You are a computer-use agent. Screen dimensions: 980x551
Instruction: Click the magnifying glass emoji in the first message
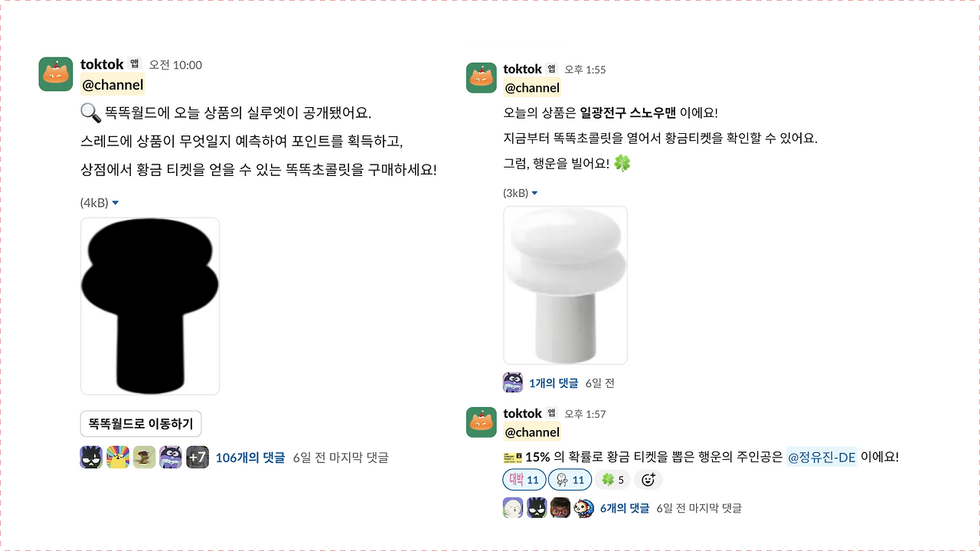pyautogui.click(x=89, y=112)
